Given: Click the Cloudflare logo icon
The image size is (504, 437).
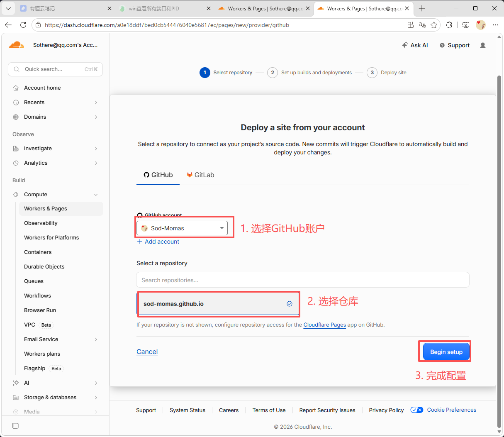Looking at the screenshot, I should tap(17, 45).
